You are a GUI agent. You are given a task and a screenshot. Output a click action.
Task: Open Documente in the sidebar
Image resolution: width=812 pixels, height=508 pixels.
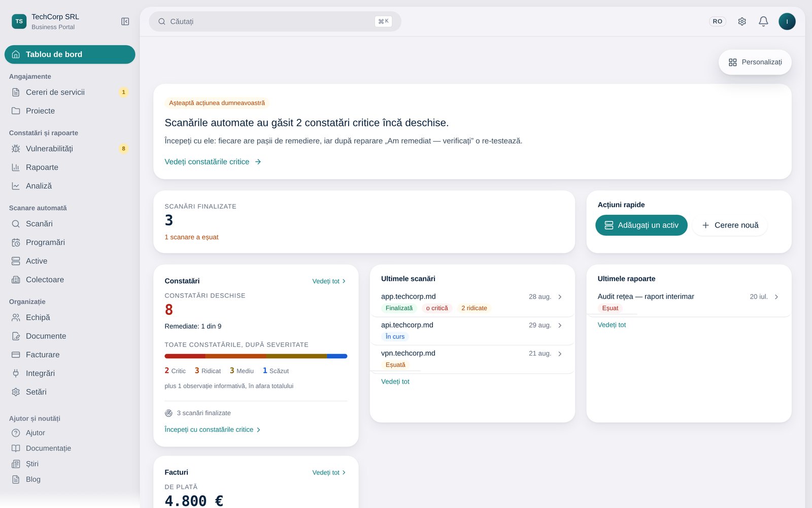pos(70,336)
